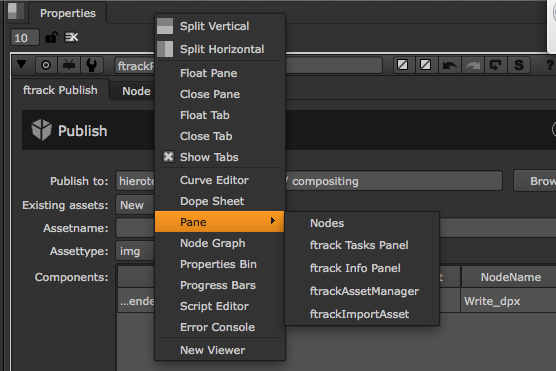Click the redo arrow icon

tap(473, 65)
